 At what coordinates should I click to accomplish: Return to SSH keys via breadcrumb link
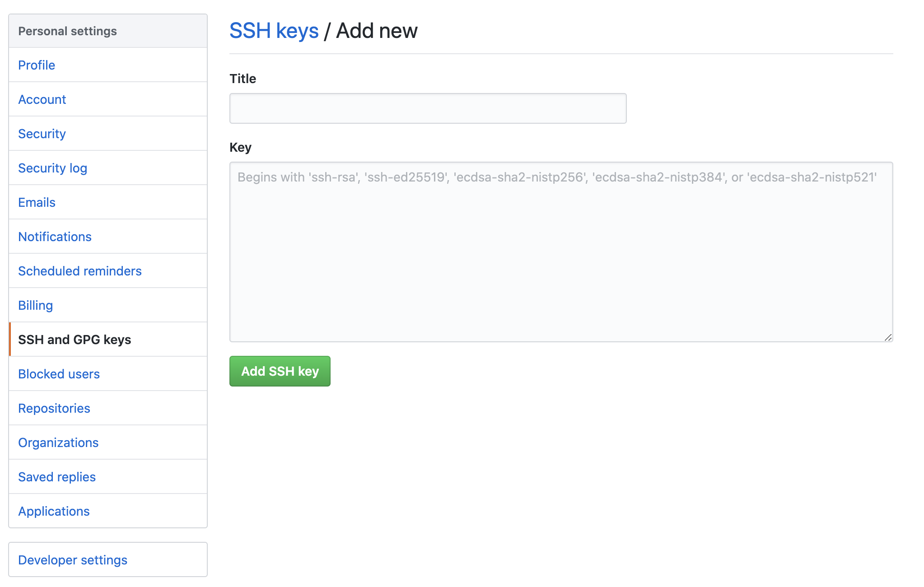pyautogui.click(x=274, y=31)
